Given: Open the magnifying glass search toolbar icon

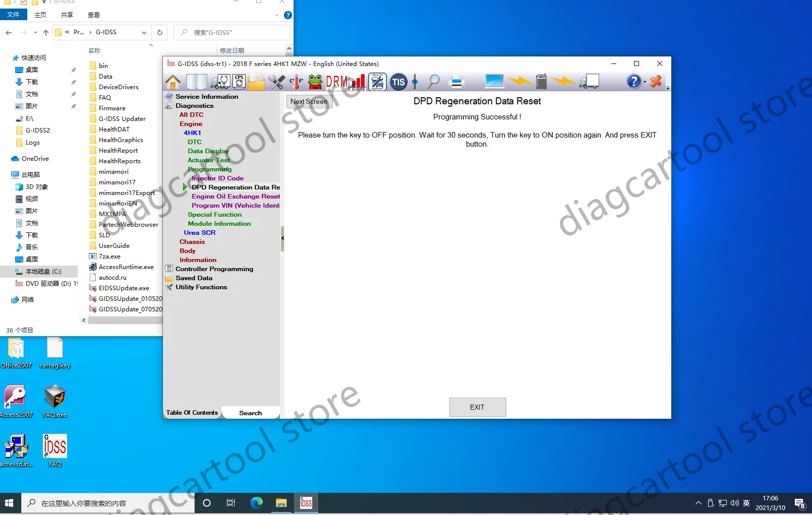Looking at the screenshot, I should point(433,82).
